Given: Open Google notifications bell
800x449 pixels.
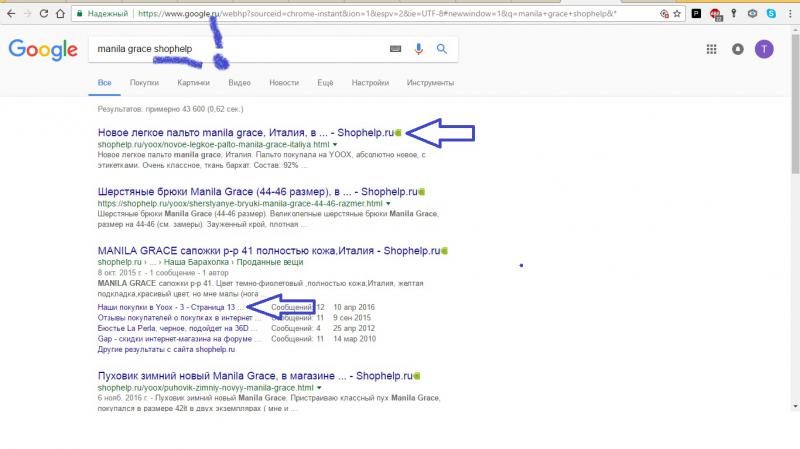Looking at the screenshot, I should click(x=738, y=49).
